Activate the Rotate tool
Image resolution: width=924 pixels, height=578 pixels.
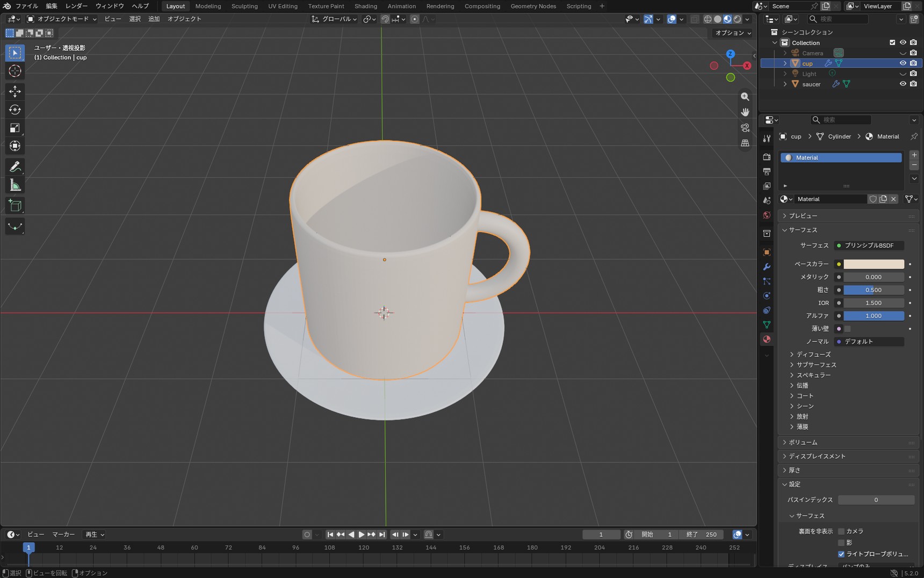pos(15,110)
